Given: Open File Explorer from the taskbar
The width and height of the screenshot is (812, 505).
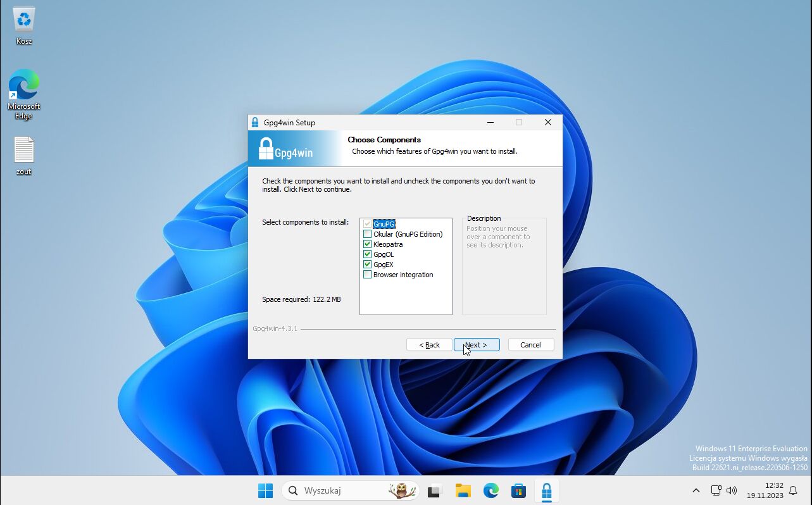Looking at the screenshot, I should 463,490.
